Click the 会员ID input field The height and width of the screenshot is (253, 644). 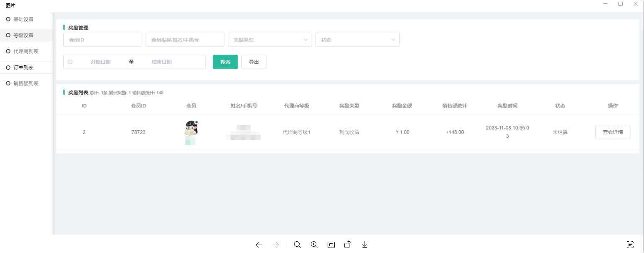click(103, 40)
